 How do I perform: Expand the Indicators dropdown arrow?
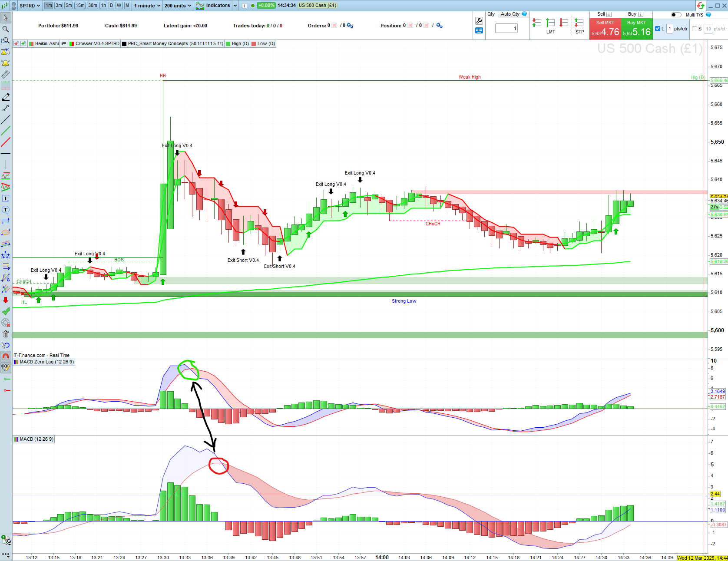235,6
